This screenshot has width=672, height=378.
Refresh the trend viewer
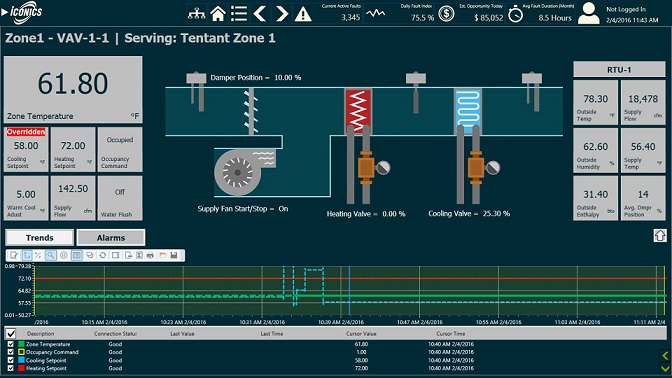(x=102, y=255)
